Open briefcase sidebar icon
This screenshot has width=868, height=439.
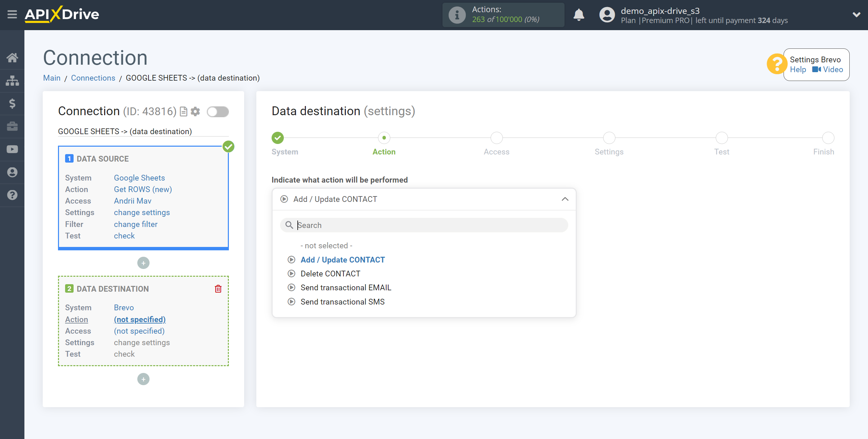pyautogui.click(x=12, y=126)
